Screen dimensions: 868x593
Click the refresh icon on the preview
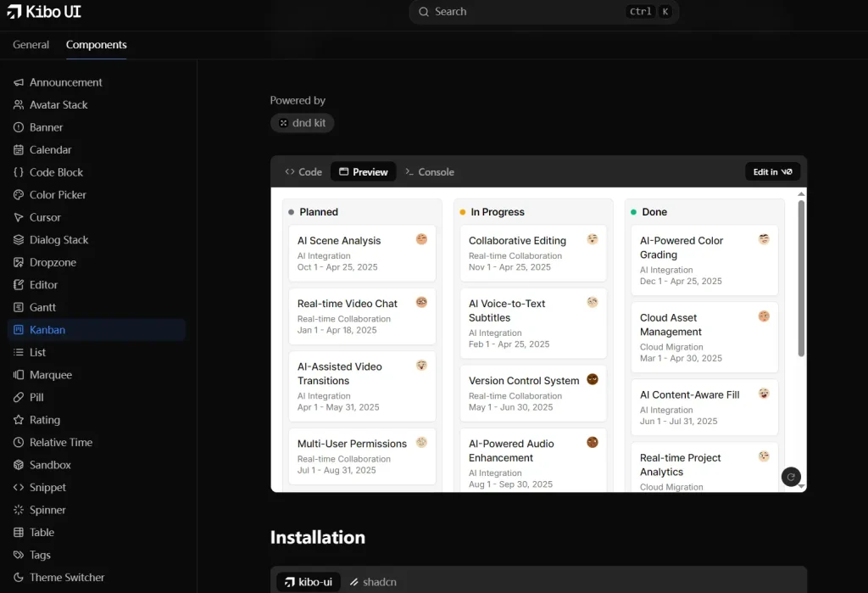point(791,477)
